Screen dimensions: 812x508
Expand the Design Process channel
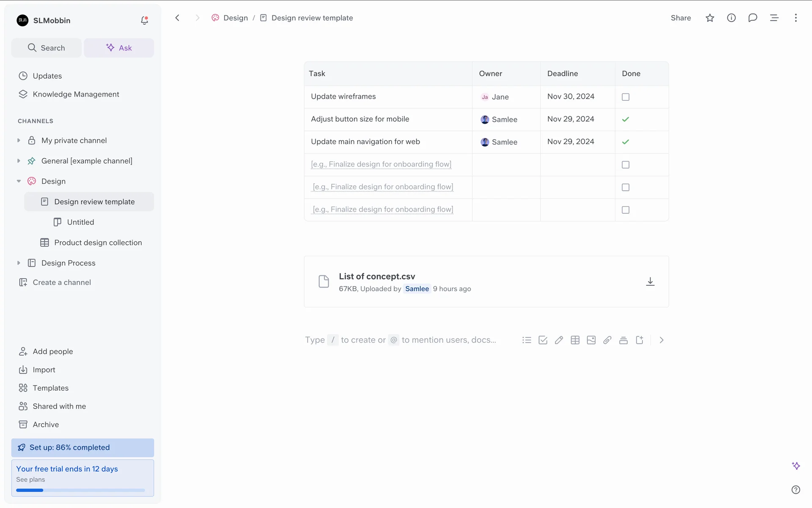point(19,263)
